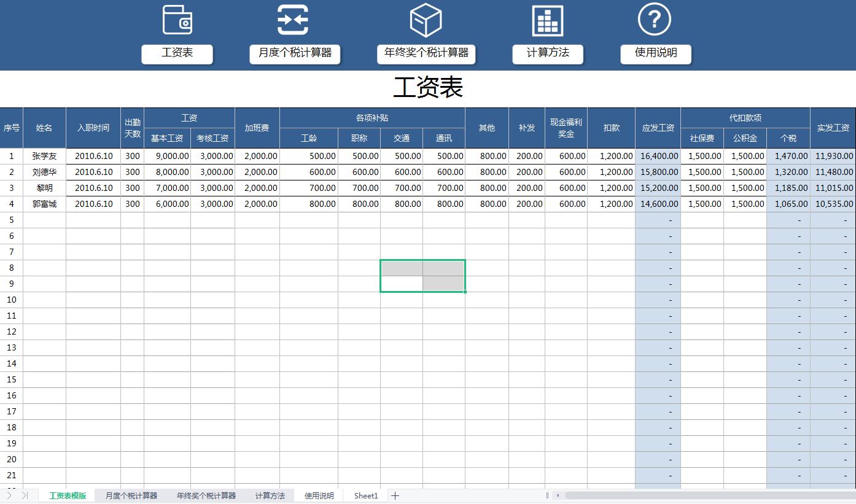Click the plus icon to add new sheet
856x504 pixels.
pyautogui.click(x=395, y=495)
